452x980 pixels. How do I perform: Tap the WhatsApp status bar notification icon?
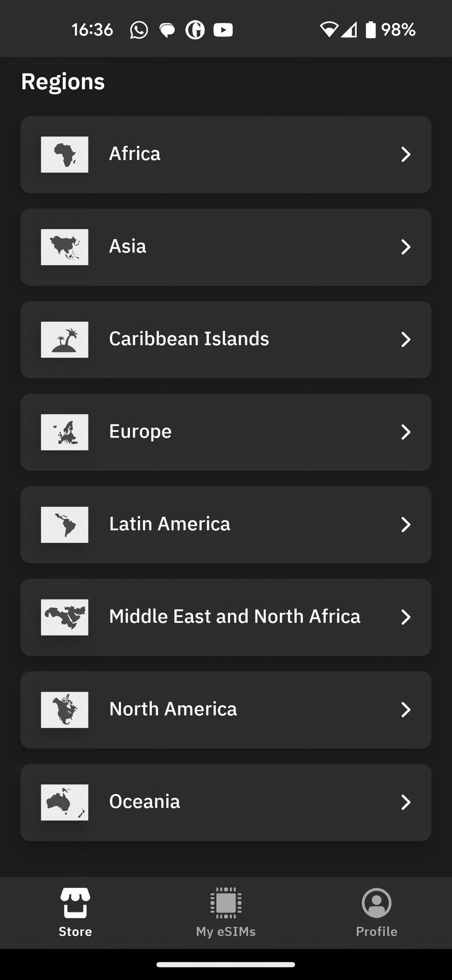point(139,30)
